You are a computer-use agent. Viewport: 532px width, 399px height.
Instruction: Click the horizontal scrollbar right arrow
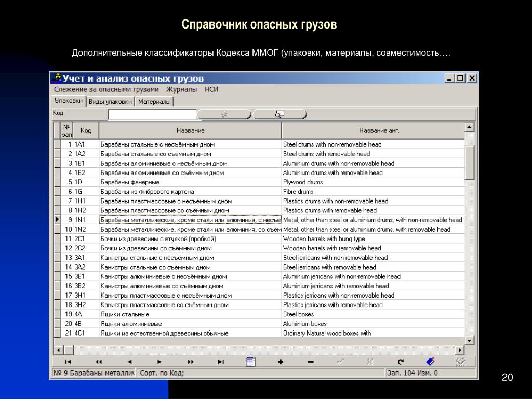pos(460,350)
